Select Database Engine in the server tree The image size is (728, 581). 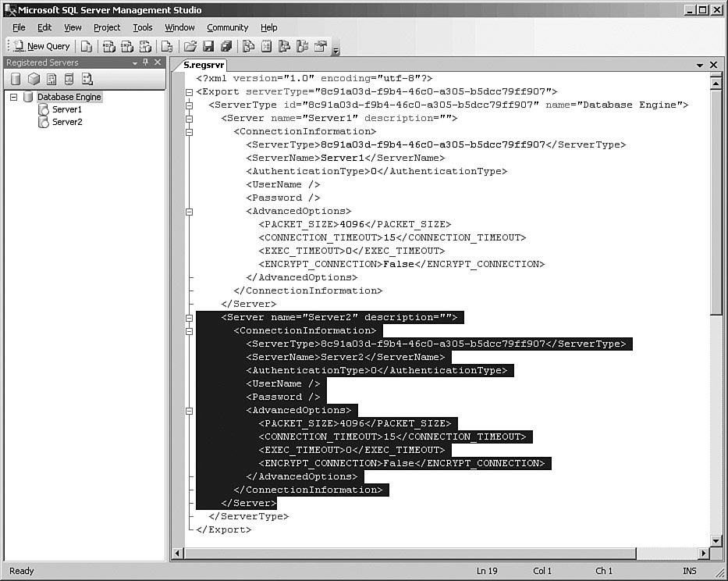pyautogui.click(x=69, y=97)
